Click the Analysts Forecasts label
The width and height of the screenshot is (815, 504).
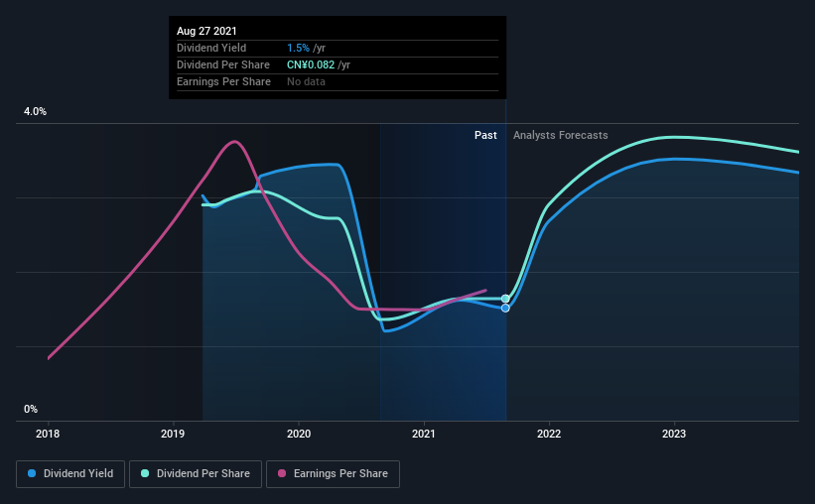pos(560,135)
